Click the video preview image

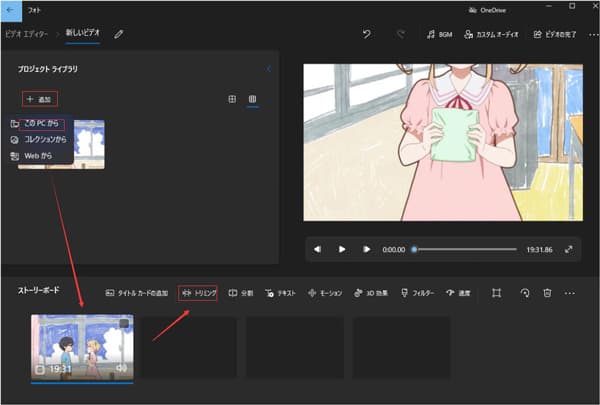[x=443, y=142]
